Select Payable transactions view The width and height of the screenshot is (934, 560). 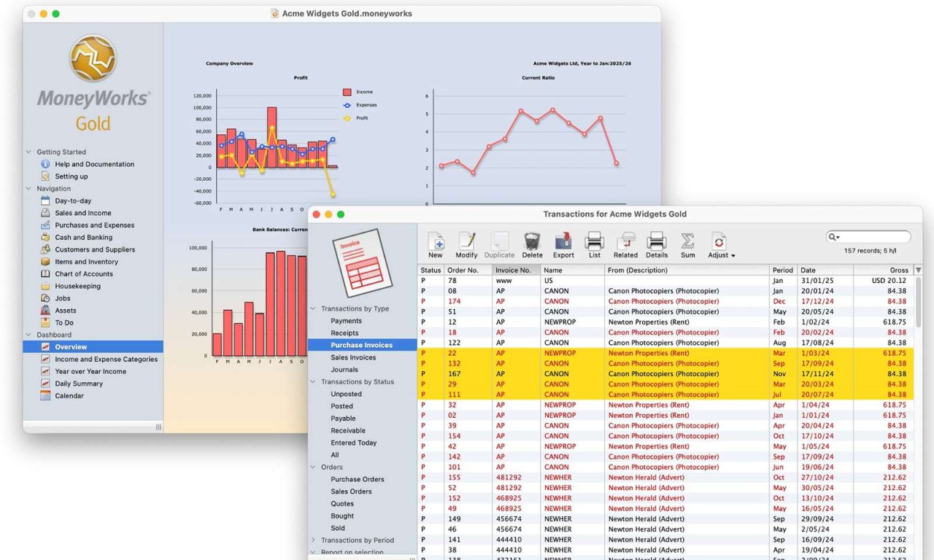343,419
